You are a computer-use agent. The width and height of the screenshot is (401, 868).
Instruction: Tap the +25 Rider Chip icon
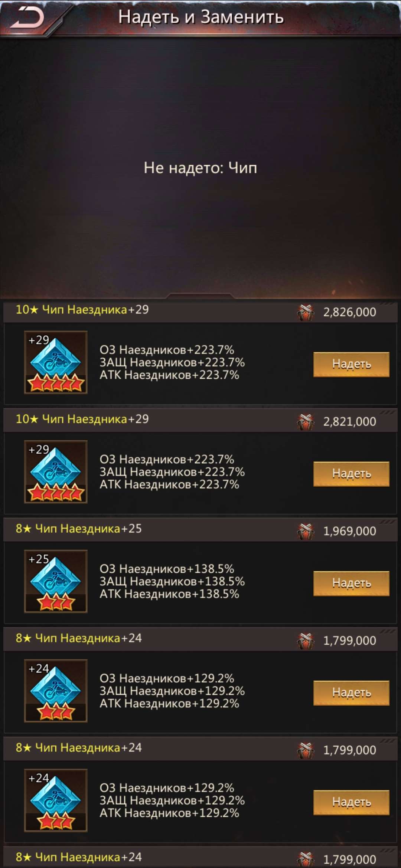tap(56, 581)
